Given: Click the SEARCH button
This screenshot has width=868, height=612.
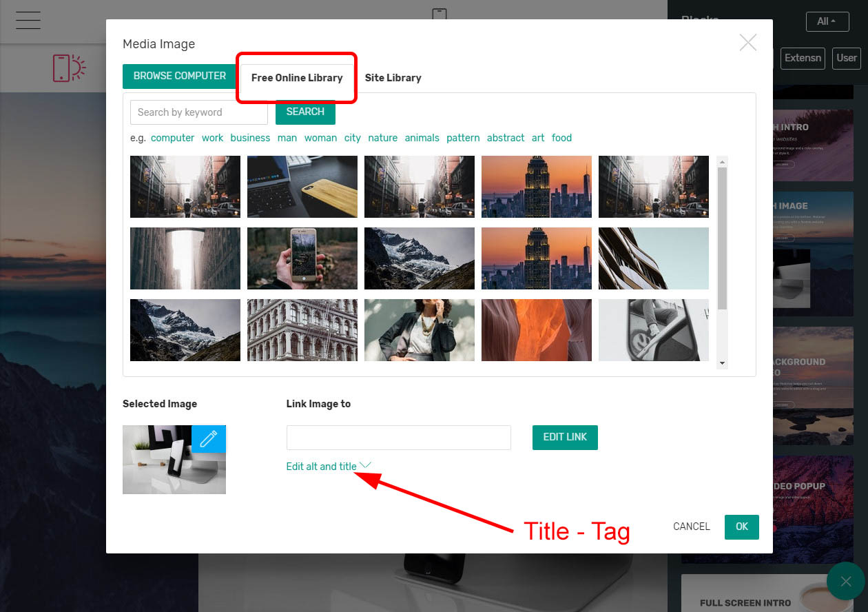Looking at the screenshot, I should [305, 112].
